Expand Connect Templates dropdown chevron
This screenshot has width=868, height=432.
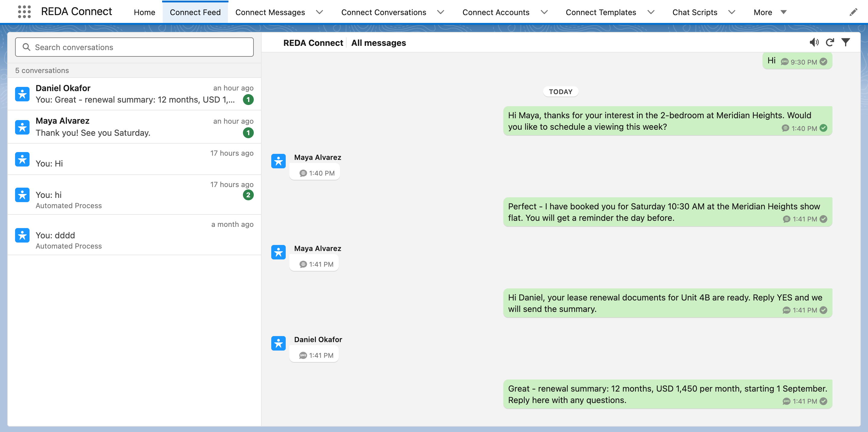tap(651, 12)
